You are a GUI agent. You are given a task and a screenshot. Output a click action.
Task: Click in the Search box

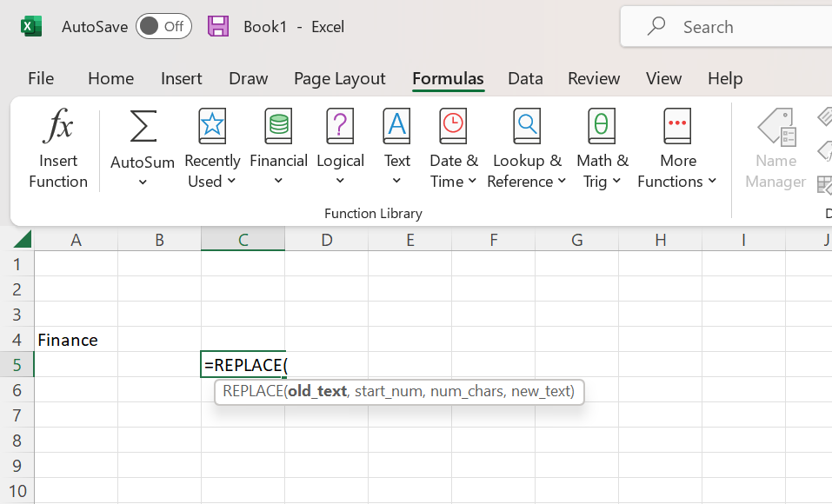point(730,27)
